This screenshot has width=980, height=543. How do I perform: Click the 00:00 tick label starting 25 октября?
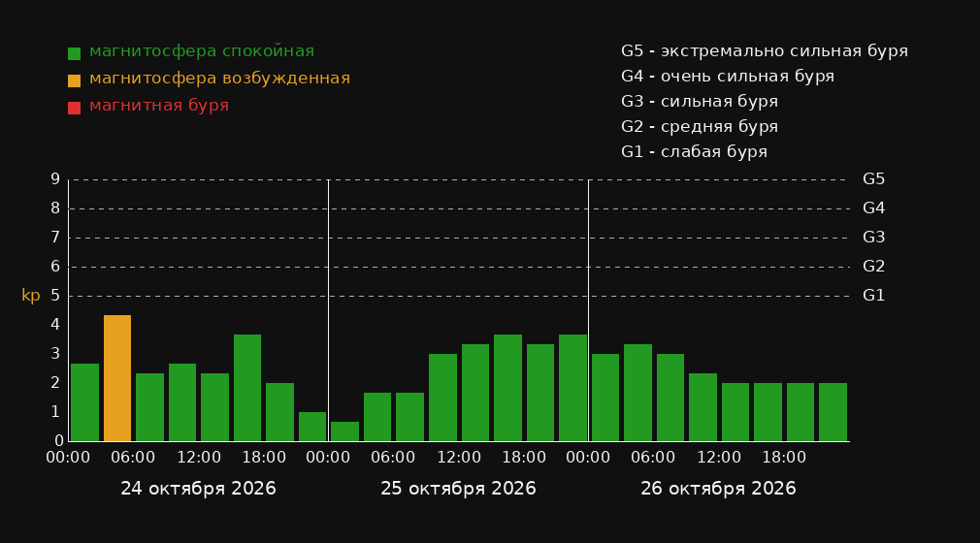click(x=328, y=458)
